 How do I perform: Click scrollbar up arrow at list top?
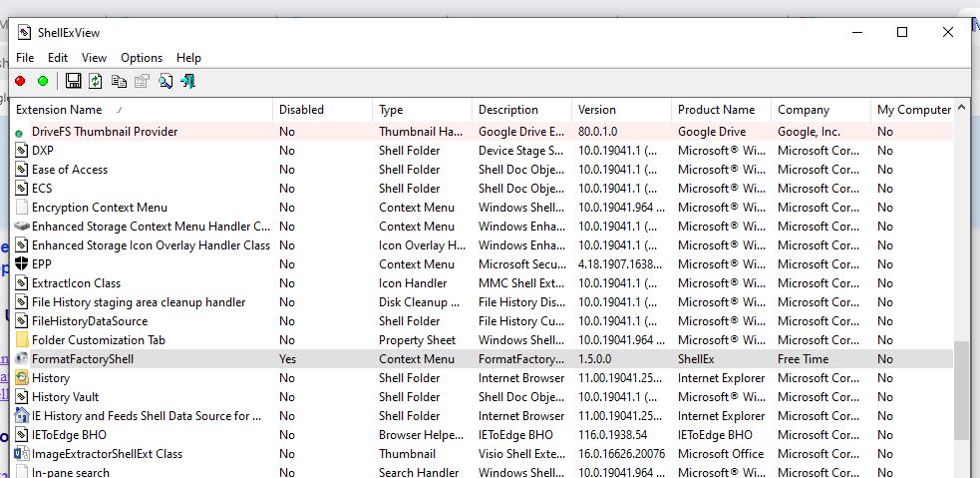[961, 106]
